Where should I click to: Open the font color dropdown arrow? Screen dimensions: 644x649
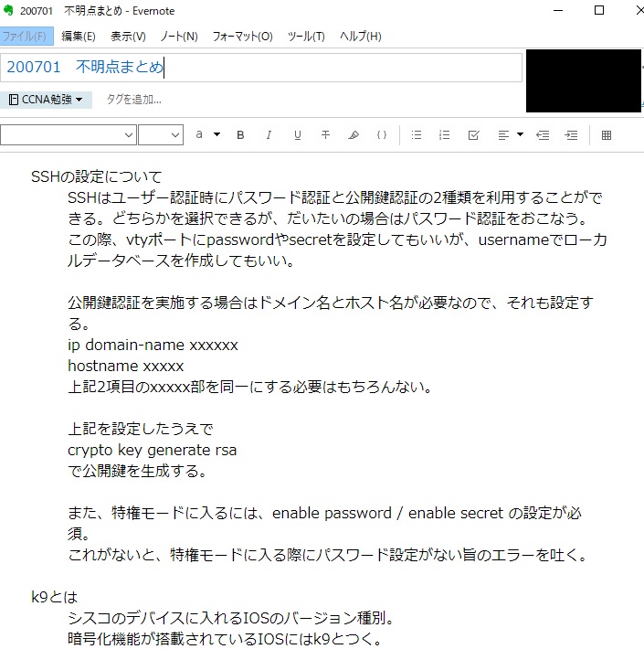tap(216, 134)
